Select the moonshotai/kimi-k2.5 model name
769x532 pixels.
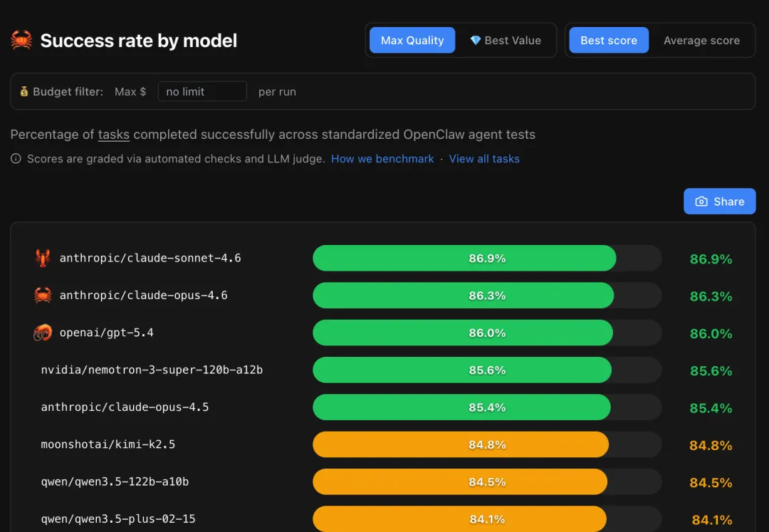point(108,444)
